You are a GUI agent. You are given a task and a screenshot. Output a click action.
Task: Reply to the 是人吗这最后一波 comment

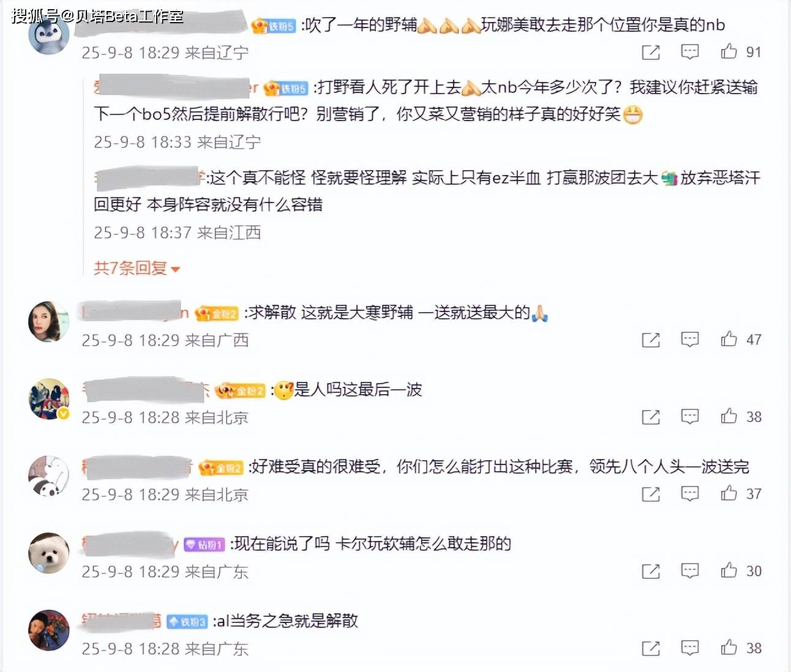(x=690, y=417)
